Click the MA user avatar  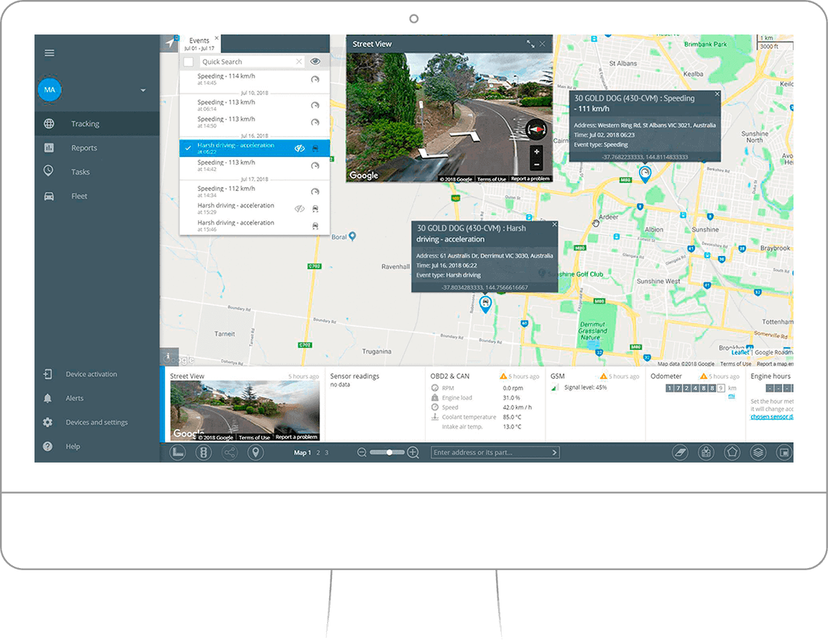(x=50, y=90)
